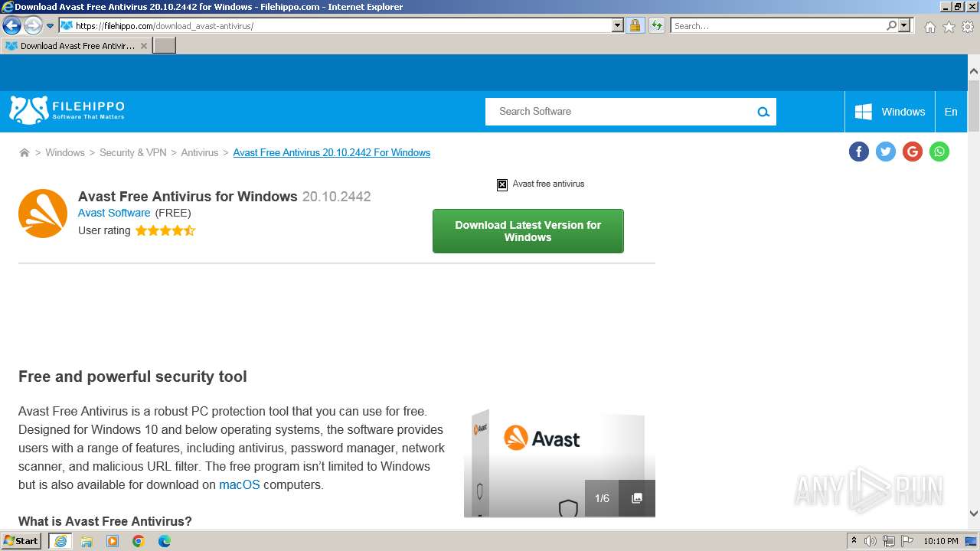Click the IE address bar URL field
This screenshot has height=551, width=980.
coord(343,25)
